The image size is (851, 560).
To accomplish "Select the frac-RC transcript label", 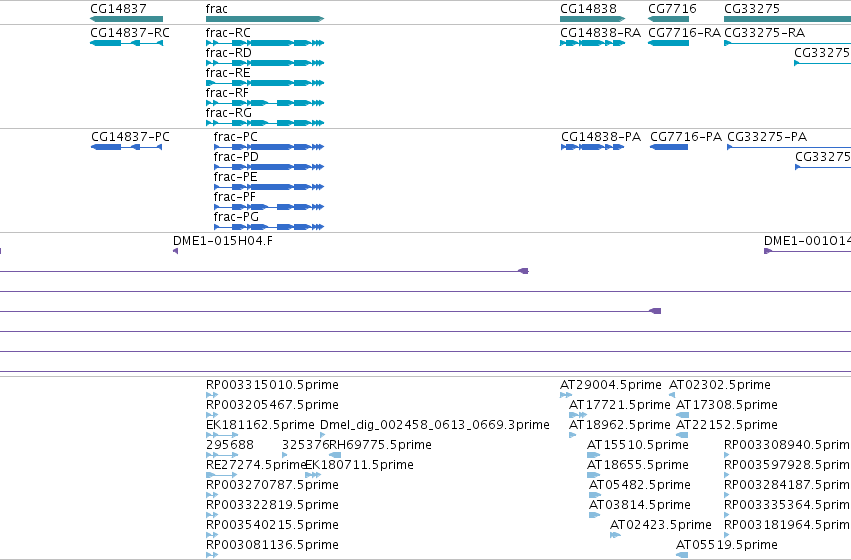I will (x=228, y=33).
